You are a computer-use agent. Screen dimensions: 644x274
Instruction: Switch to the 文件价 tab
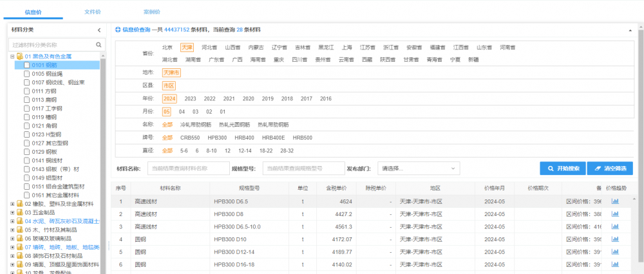point(92,12)
